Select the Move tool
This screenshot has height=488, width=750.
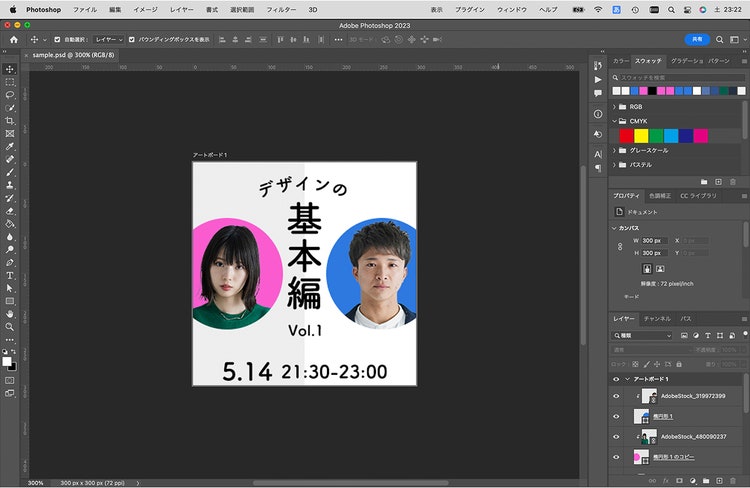pos(10,69)
